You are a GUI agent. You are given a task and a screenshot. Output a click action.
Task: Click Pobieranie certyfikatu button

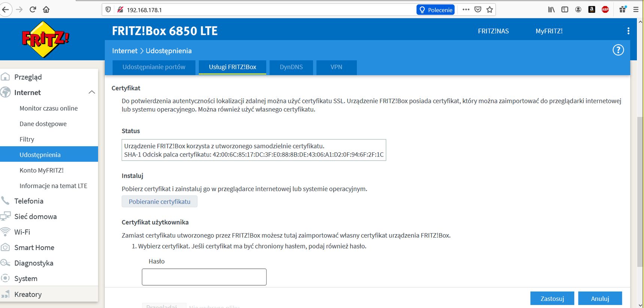coord(160,202)
